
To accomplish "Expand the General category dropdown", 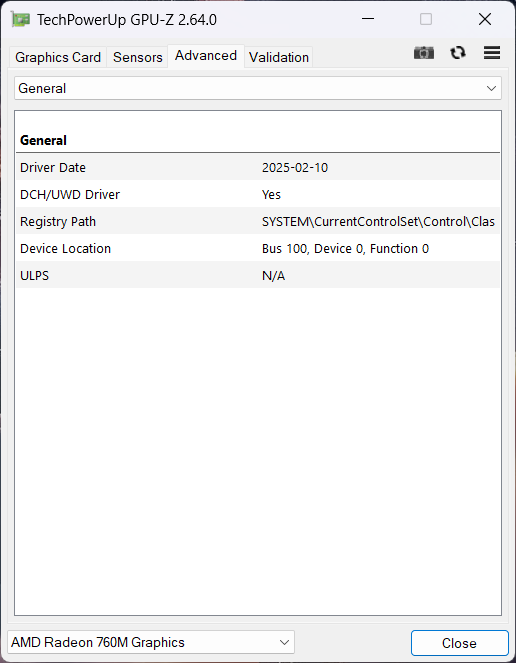I will [x=258, y=88].
